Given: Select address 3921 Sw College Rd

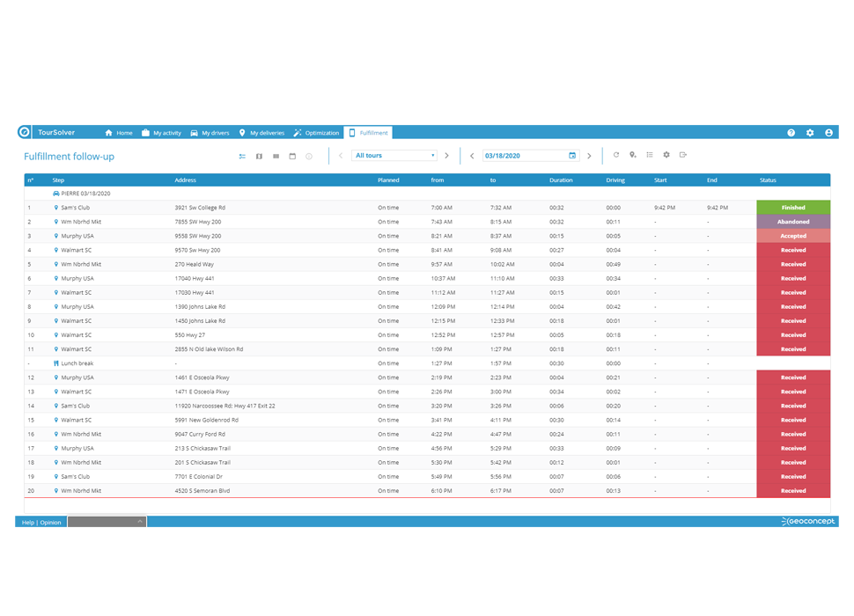Looking at the screenshot, I should [200, 208].
